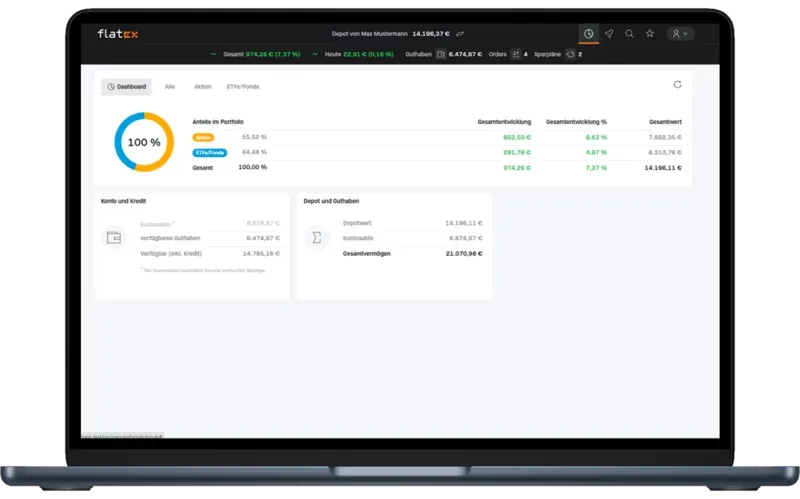
Task: Click the 'Anteile im Portfolio' column header
Action: point(218,122)
